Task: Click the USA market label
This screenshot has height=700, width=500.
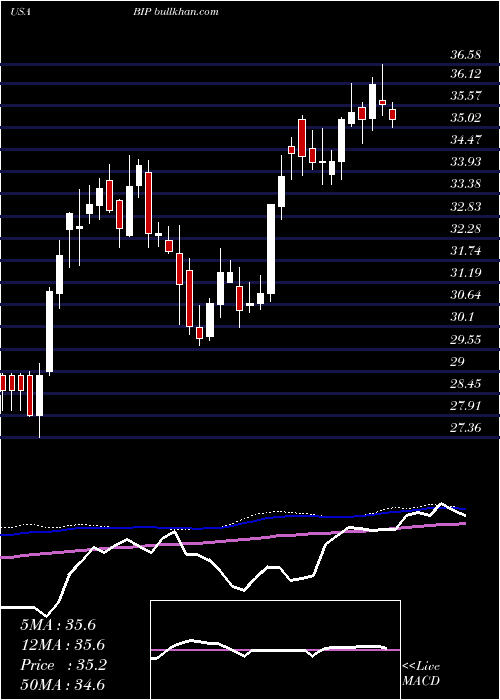Action: point(20,12)
